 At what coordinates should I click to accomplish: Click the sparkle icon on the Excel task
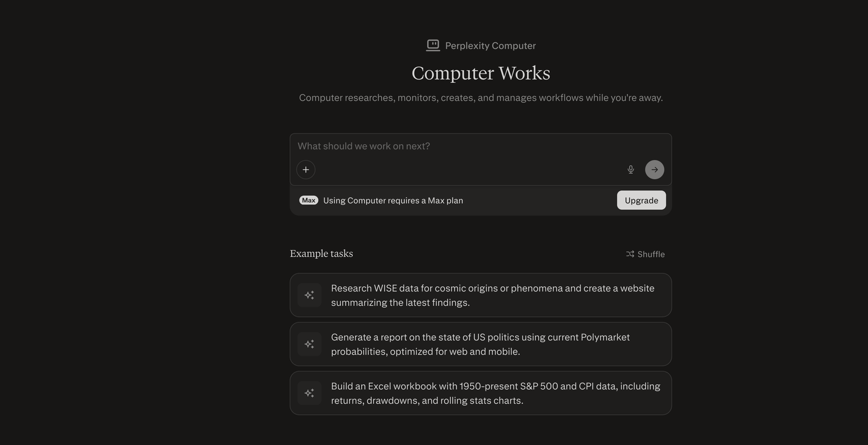[x=309, y=392]
